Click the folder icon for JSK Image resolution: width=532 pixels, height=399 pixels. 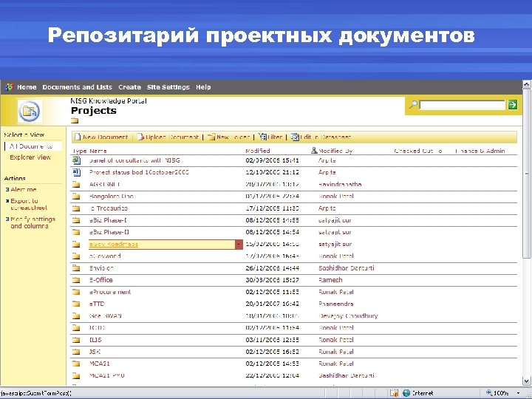[x=76, y=352]
